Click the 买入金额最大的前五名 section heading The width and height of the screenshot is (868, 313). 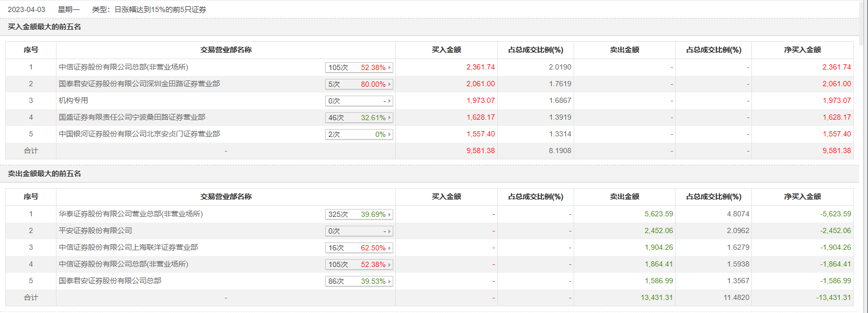coord(44,27)
